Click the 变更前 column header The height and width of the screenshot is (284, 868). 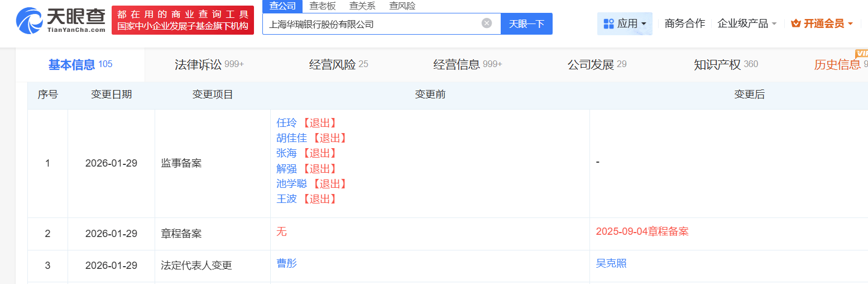430,94
